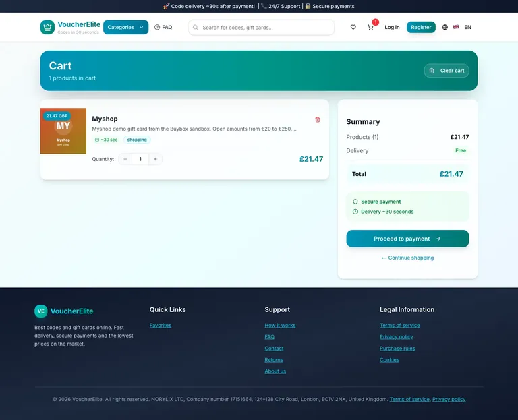Open the About us link
The height and width of the screenshot is (420, 518).
[x=275, y=371]
